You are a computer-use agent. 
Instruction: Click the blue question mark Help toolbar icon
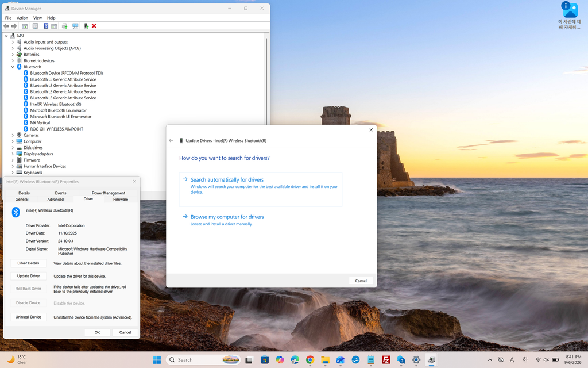[x=46, y=26]
